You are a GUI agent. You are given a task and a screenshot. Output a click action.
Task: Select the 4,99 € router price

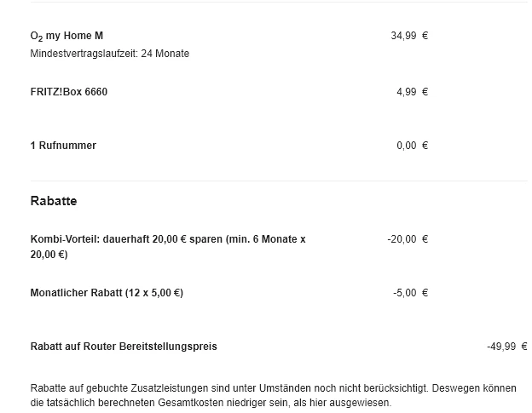point(406,92)
